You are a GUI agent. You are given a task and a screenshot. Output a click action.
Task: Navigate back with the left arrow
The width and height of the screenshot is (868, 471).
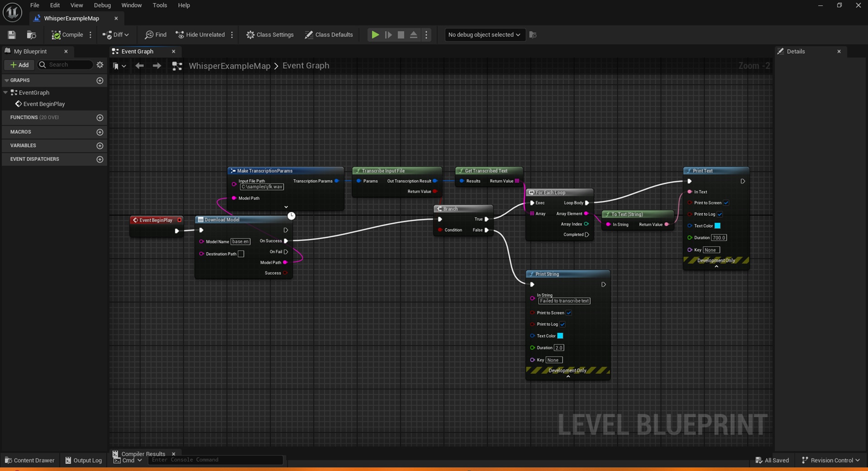139,66
